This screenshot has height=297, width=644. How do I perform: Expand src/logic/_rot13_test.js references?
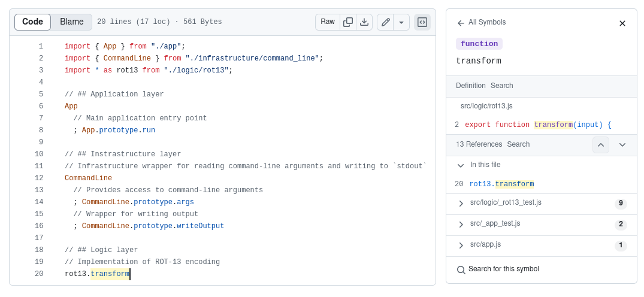(x=461, y=203)
